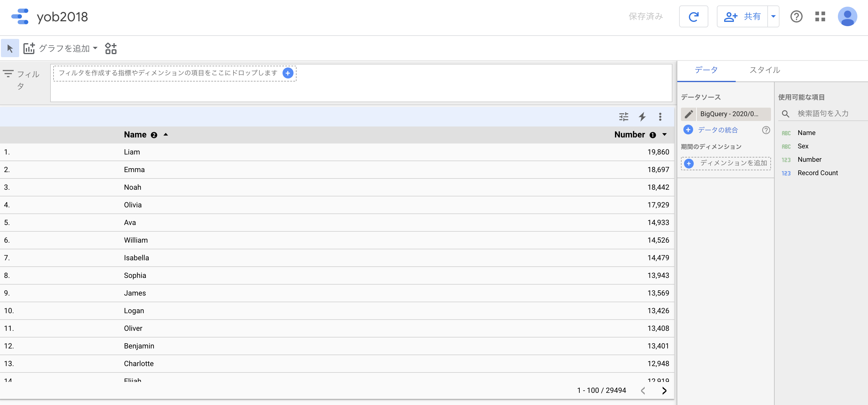Open the Google apps grid icon
The image size is (868, 405).
[820, 16]
